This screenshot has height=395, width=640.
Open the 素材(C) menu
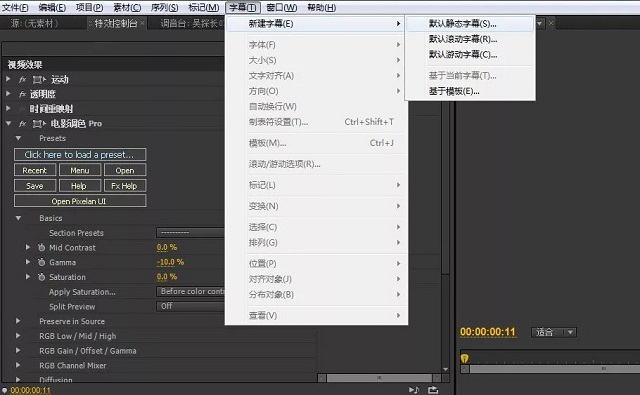127,7
